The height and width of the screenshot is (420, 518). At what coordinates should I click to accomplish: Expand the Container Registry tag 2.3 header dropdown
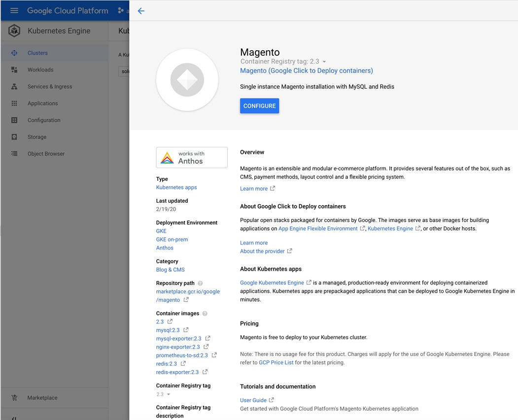pyautogui.click(x=324, y=62)
